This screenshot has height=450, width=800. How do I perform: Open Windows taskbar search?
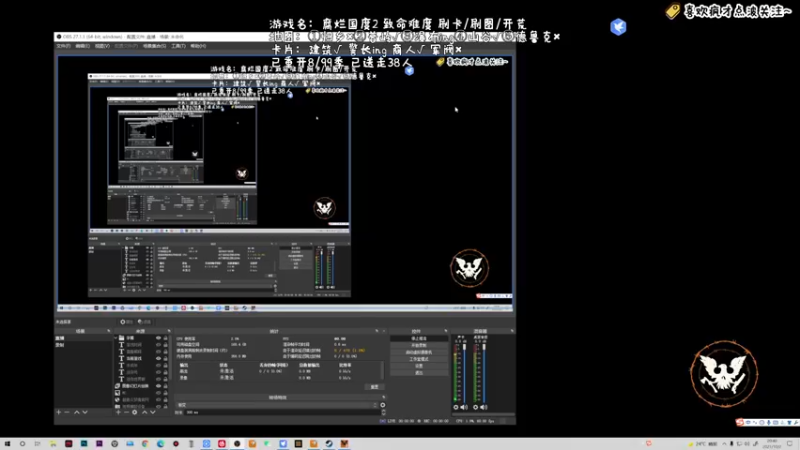(x=22, y=444)
